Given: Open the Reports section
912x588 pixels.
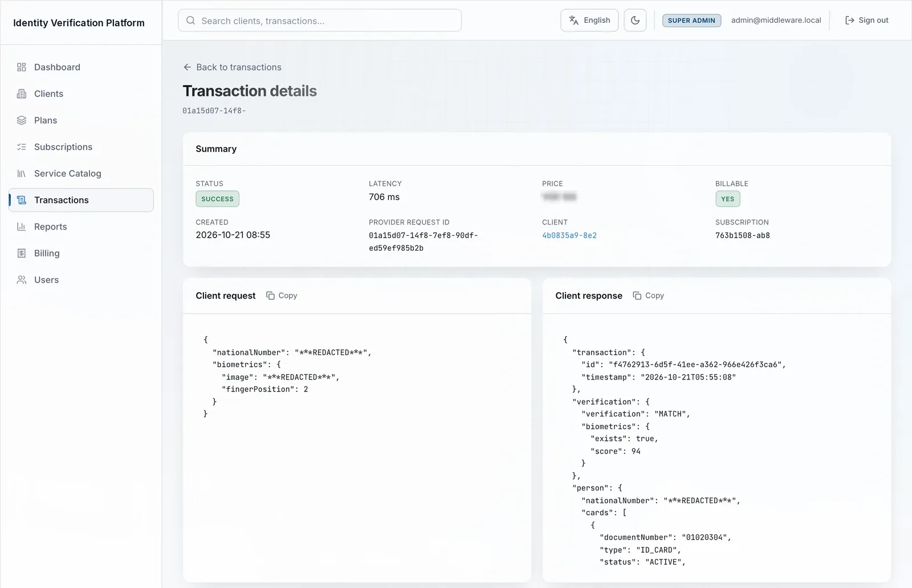Looking at the screenshot, I should tap(81, 227).
